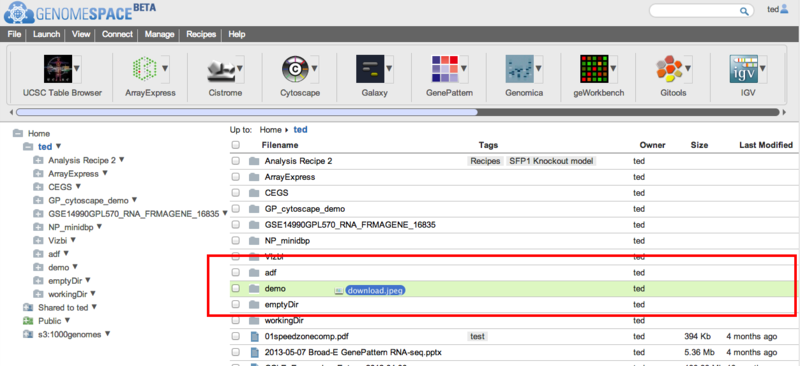Check the box for Analysis Recipe 2

tap(236, 161)
